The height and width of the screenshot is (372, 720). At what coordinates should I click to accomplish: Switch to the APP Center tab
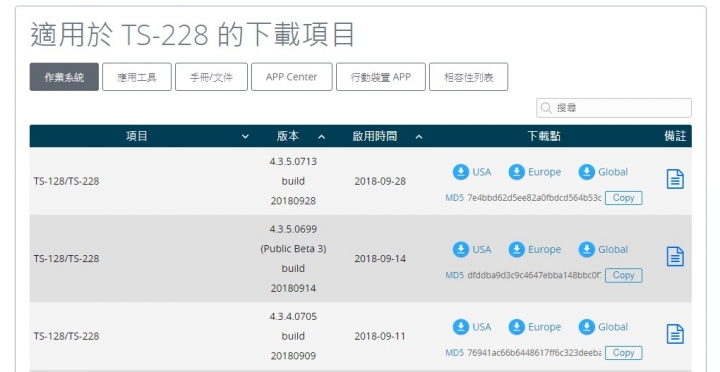[292, 77]
